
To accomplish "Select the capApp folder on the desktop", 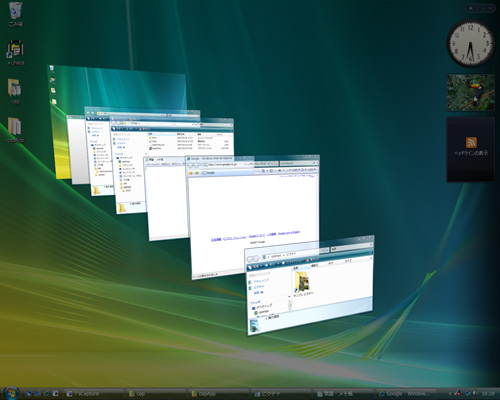I will click(15, 130).
